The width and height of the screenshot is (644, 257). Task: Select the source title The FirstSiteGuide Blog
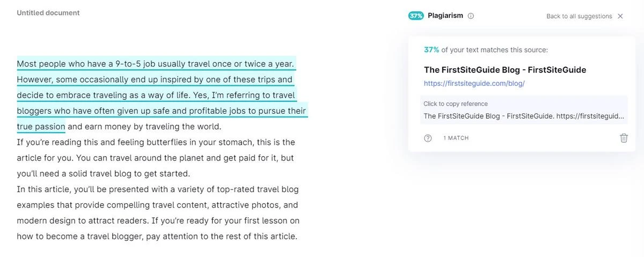pos(505,70)
